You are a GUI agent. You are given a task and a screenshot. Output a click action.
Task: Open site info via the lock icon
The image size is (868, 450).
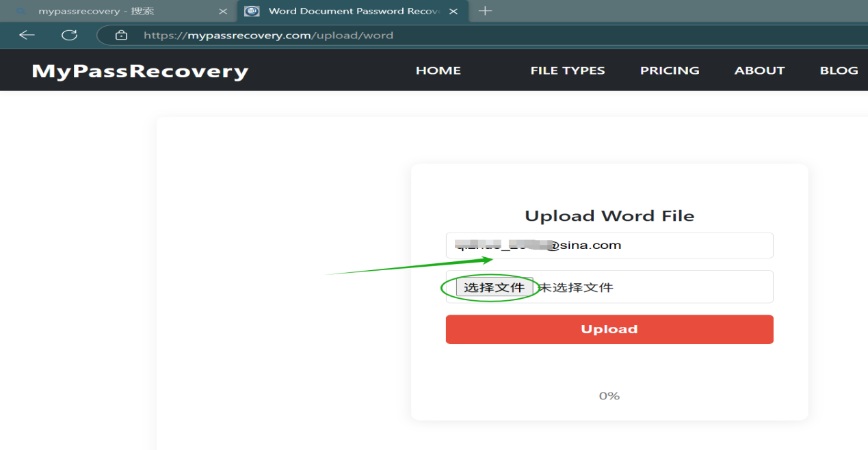click(x=121, y=35)
